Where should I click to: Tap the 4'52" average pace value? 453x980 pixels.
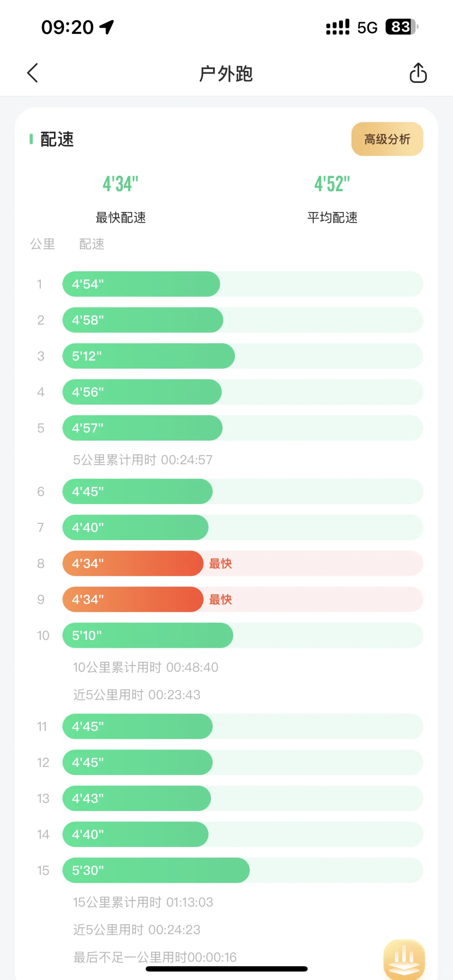332,184
